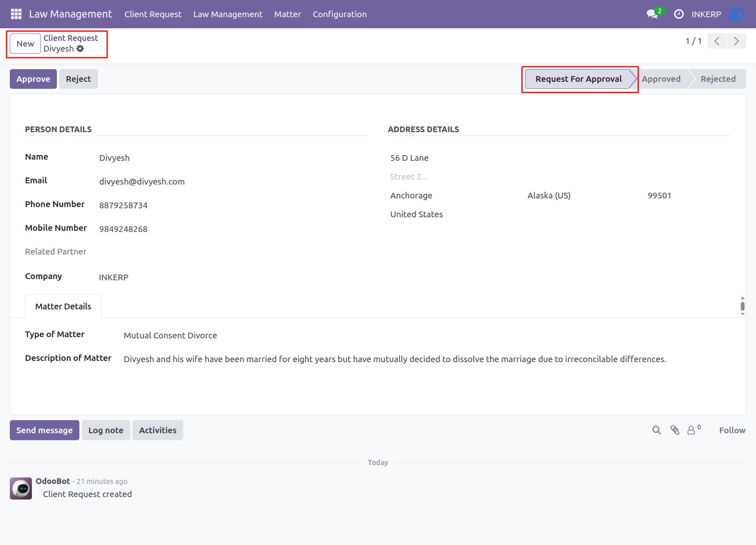
Task: Click the Description of Matter text
Action: 395,359
